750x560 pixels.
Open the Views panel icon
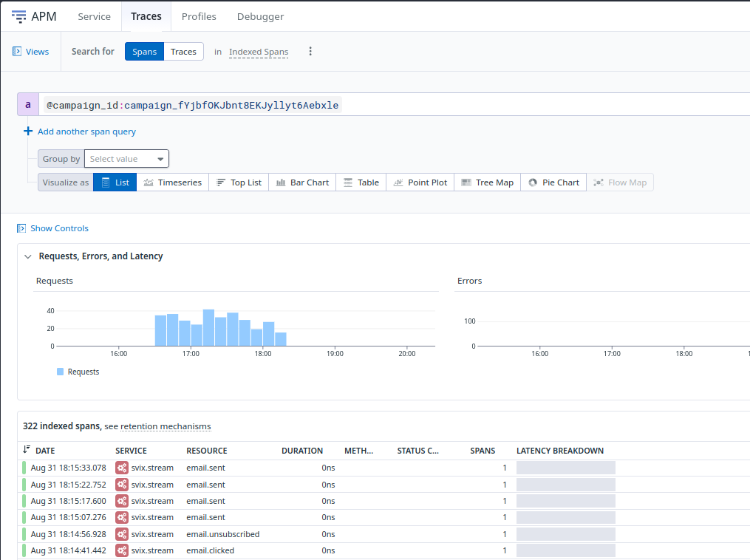[x=17, y=52]
